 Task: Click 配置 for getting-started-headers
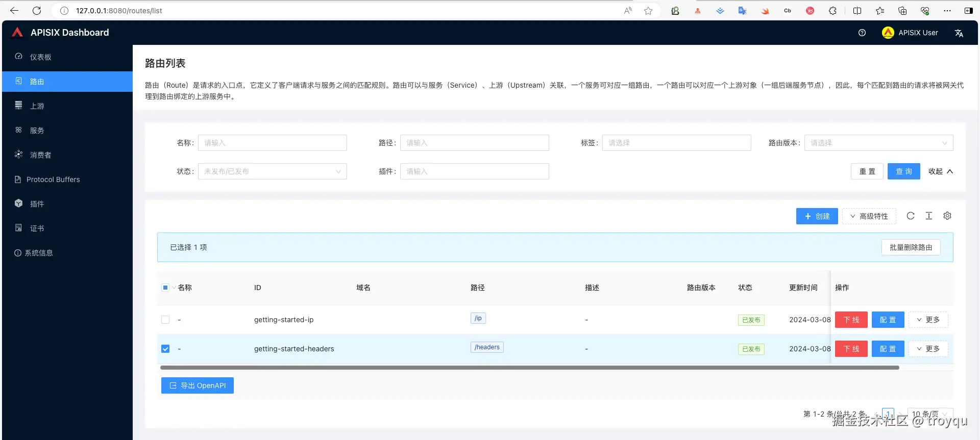tap(888, 349)
